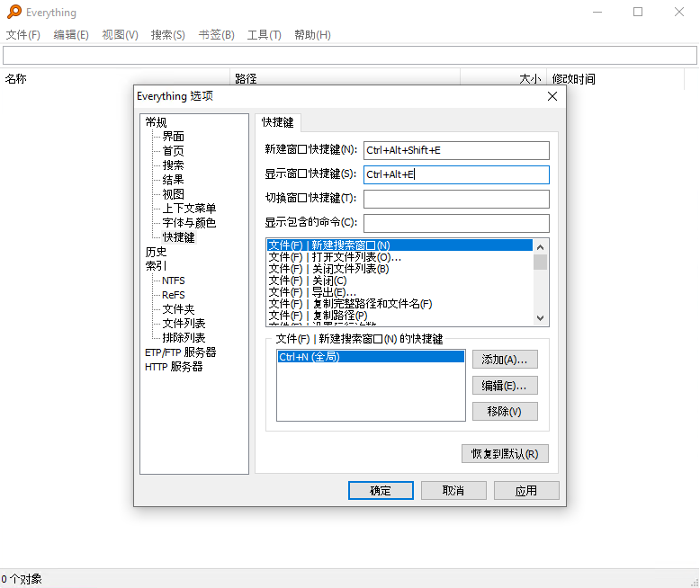Click the 恢复到默认(R) button
The image size is (700, 588).
(x=505, y=454)
